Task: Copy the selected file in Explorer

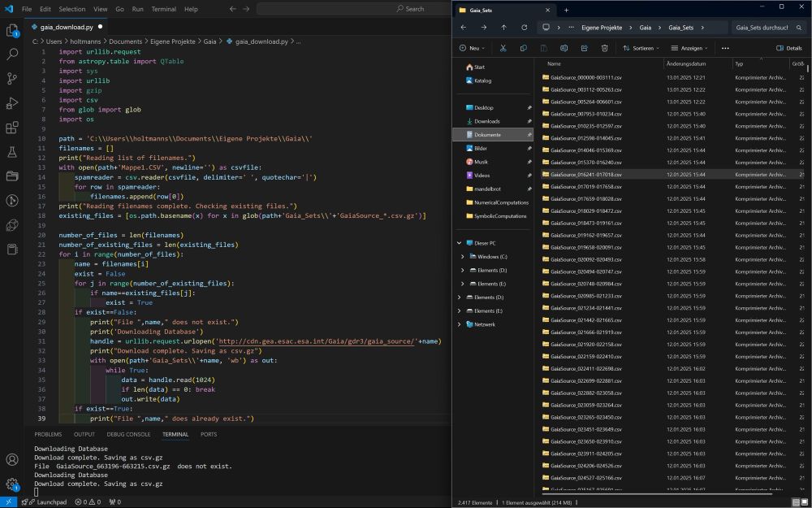Action: 523,48
